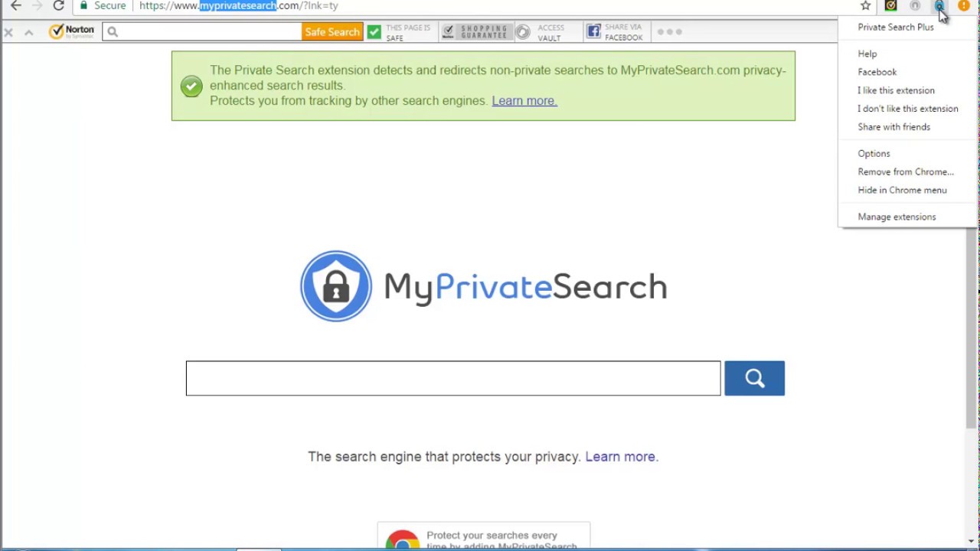Follow the Learn more link in green banner
Image resolution: width=980 pixels, height=551 pixels.
(524, 100)
